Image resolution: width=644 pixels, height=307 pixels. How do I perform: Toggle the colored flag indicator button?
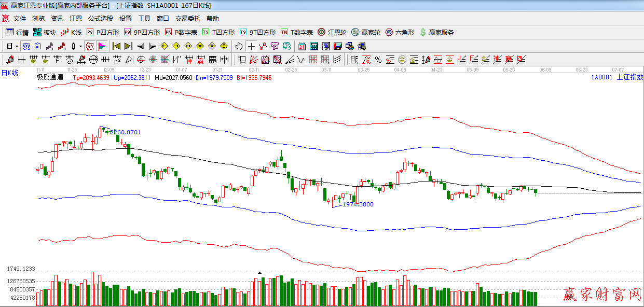tap(102, 46)
